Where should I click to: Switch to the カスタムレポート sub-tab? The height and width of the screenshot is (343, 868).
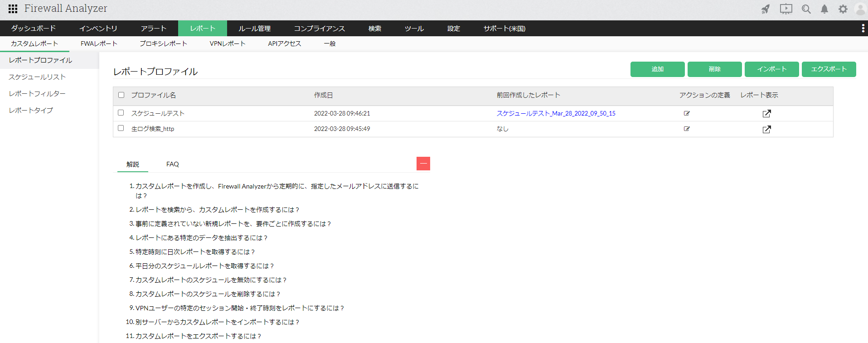[x=34, y=44]
